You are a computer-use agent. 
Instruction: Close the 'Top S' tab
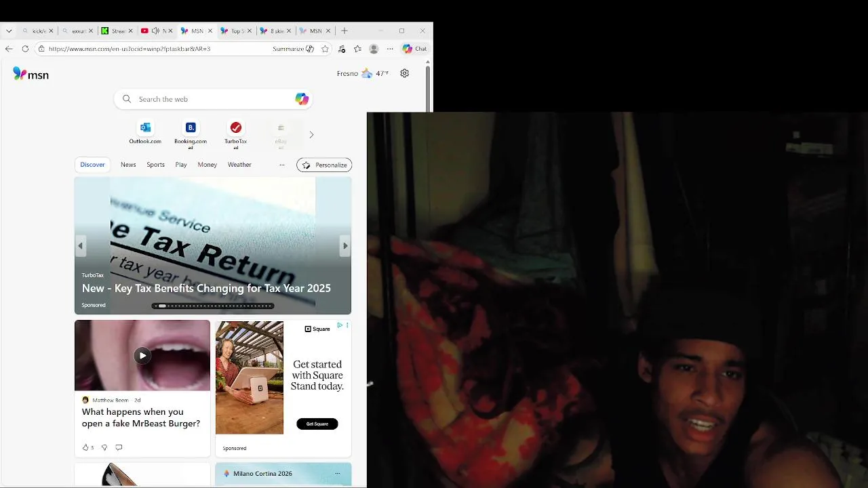tap(250, 31)
